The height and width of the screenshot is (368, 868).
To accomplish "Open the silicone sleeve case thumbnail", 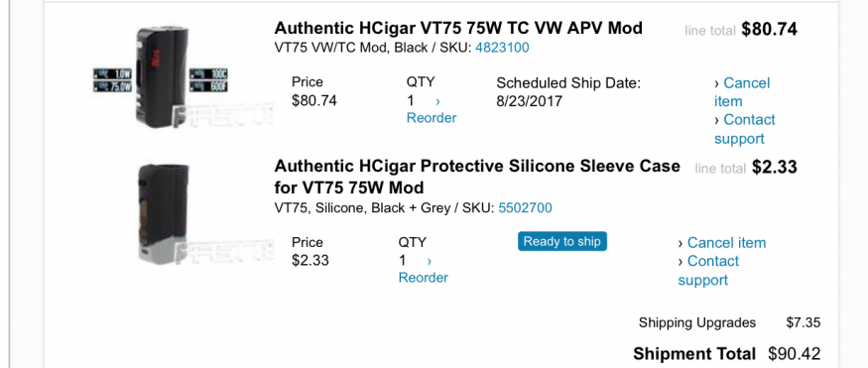I will [164, 213].
